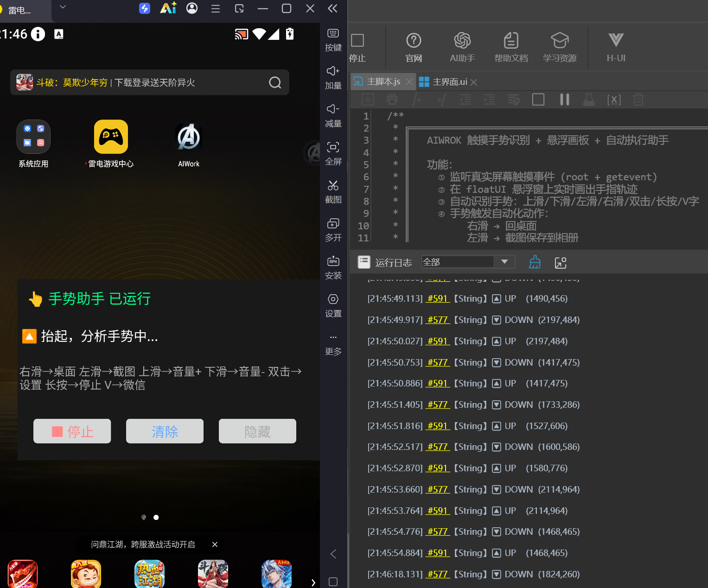Click the 斗破 search field on the Android home
The height and width of the screenshot is (588, 708).
150,82
